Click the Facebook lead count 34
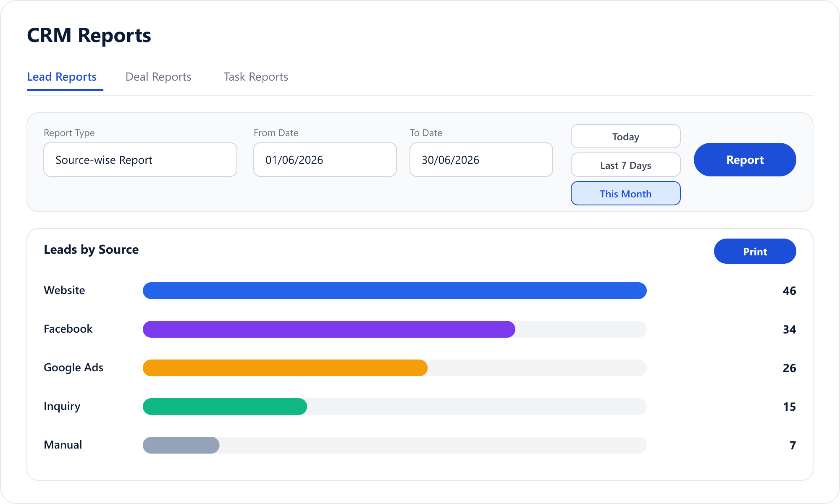 click(790, 329)
